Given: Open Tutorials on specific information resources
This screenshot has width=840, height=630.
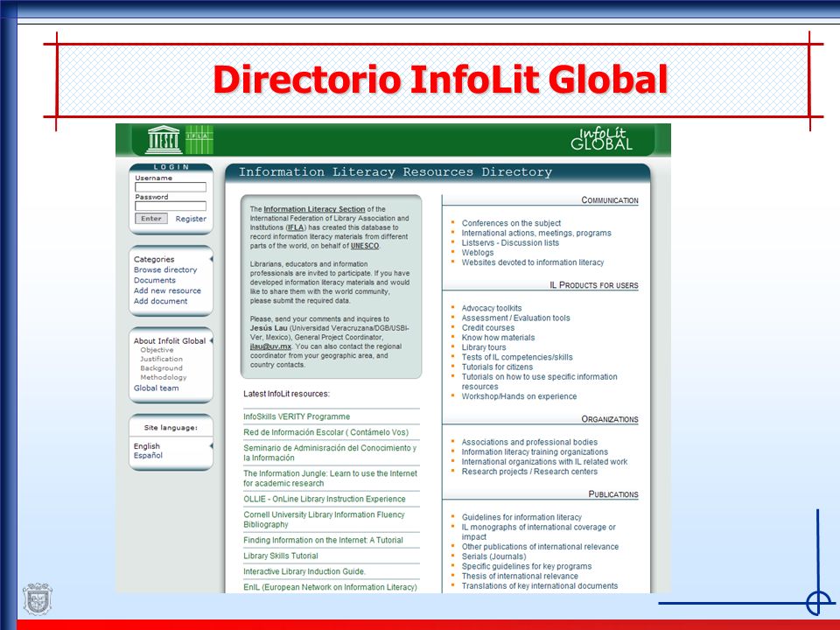Looking at the screenshot, I should tap(540, 381).
